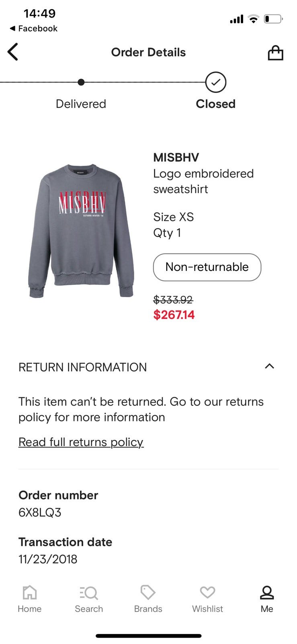297x644 pixels.
Task: Tap the back arrow icon
Action: tap(13, 52)
